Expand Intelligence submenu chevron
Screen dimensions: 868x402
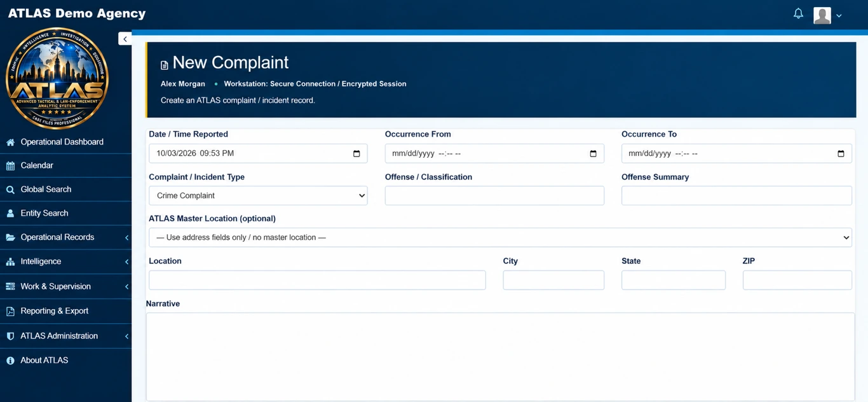click(126, 261)
